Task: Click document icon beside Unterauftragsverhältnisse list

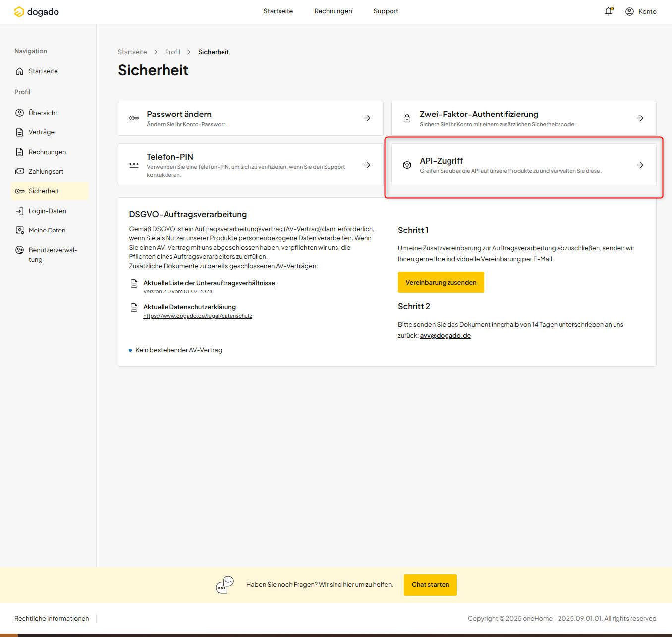Action: click(x=134, y=284)
